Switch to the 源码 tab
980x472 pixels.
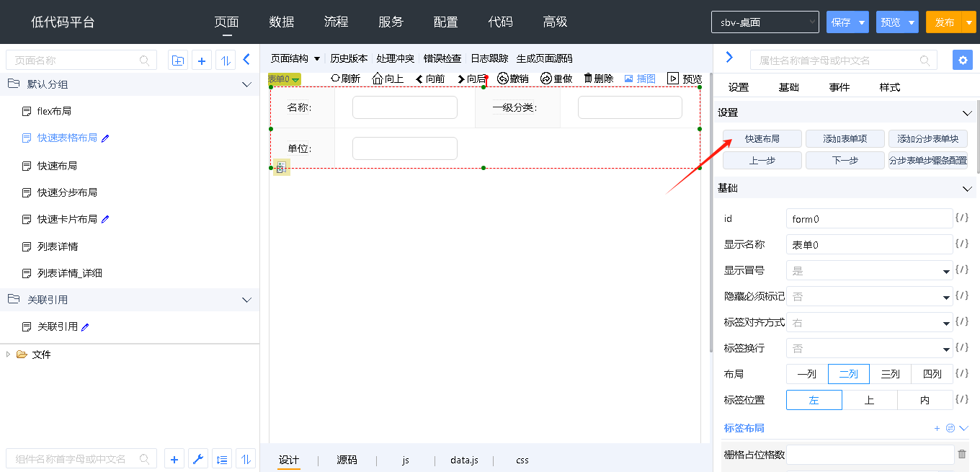pos(347,460)
